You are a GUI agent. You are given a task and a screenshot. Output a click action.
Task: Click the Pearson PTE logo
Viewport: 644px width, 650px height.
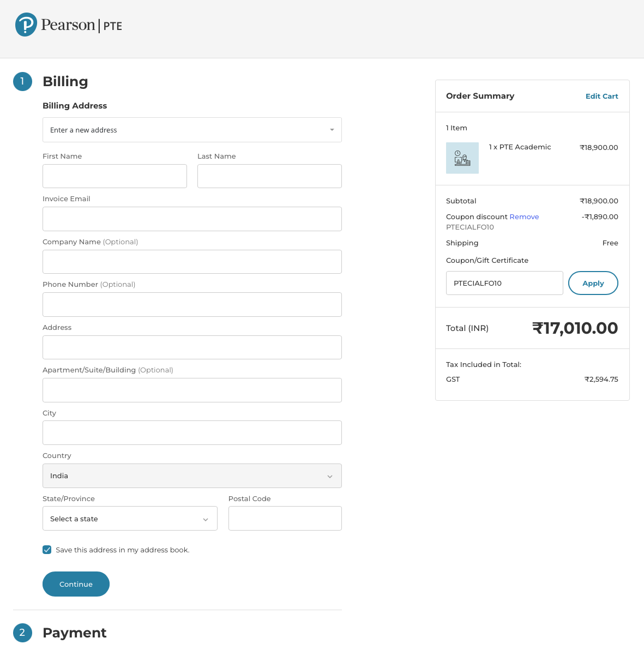(68, 25)
